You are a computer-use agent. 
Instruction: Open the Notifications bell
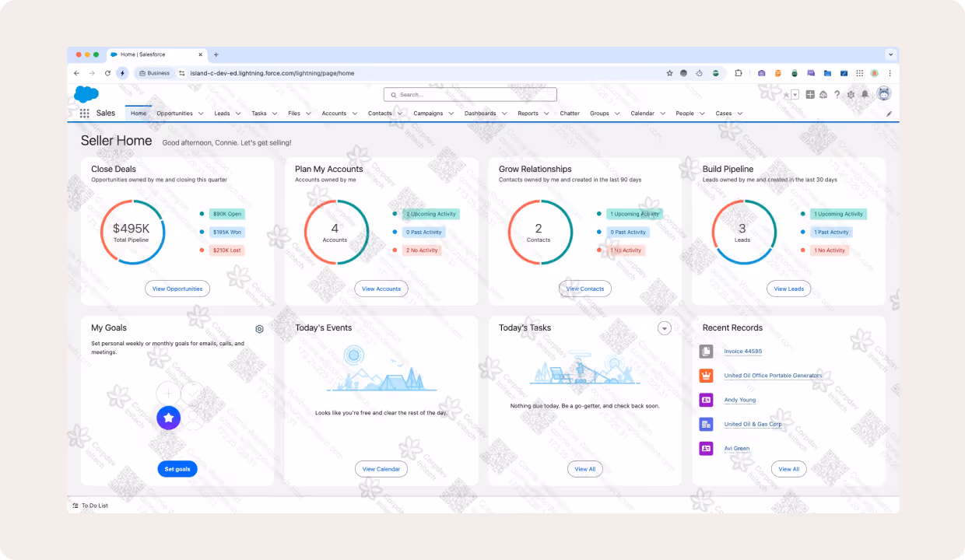point(865,94)
